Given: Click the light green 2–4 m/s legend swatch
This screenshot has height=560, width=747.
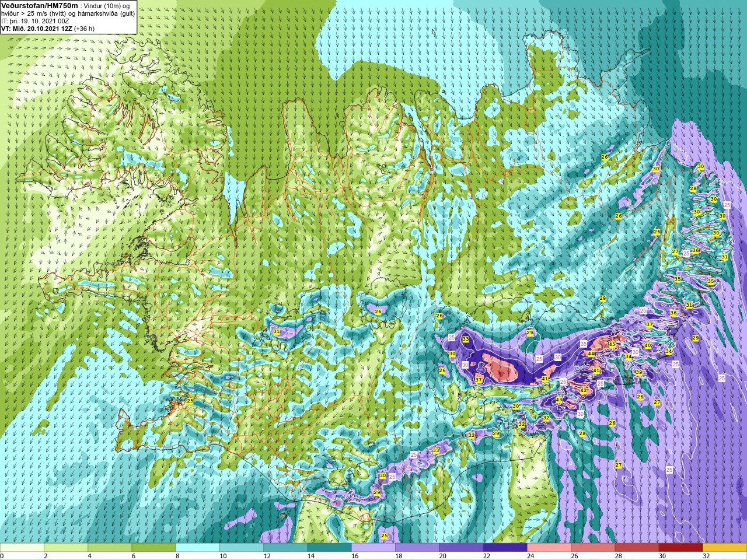Looking at the screenshot, I should 66,547.
